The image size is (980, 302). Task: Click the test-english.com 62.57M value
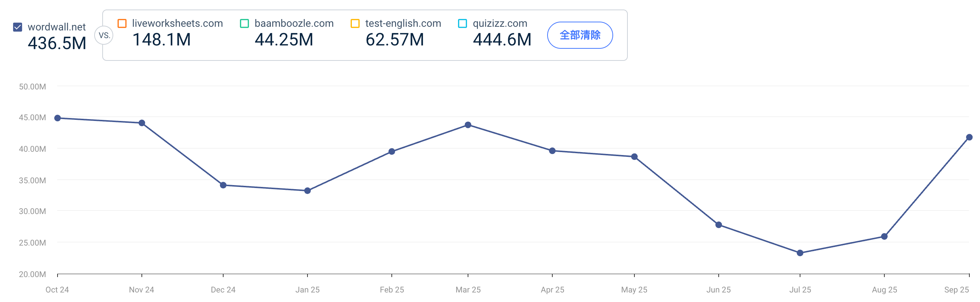394,40
